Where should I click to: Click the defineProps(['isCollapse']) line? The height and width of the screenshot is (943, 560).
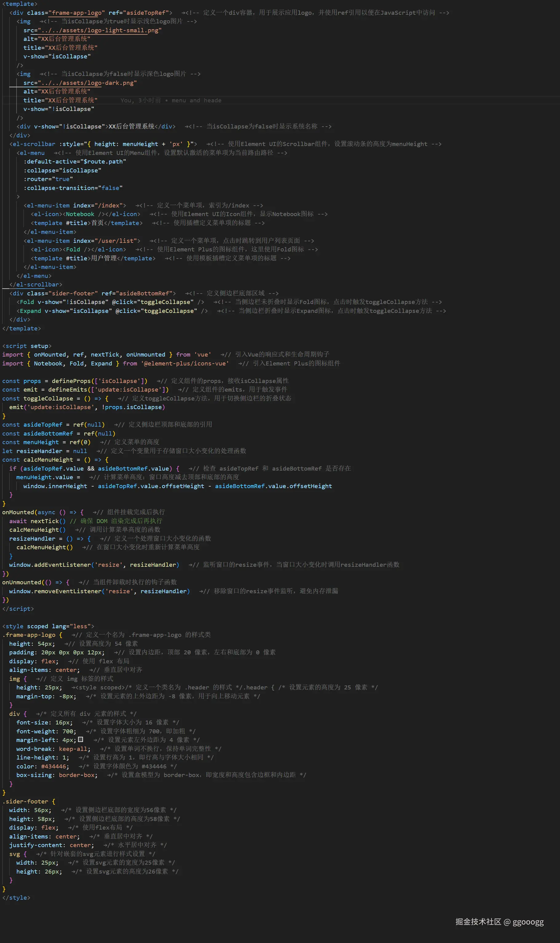[75, 381]
